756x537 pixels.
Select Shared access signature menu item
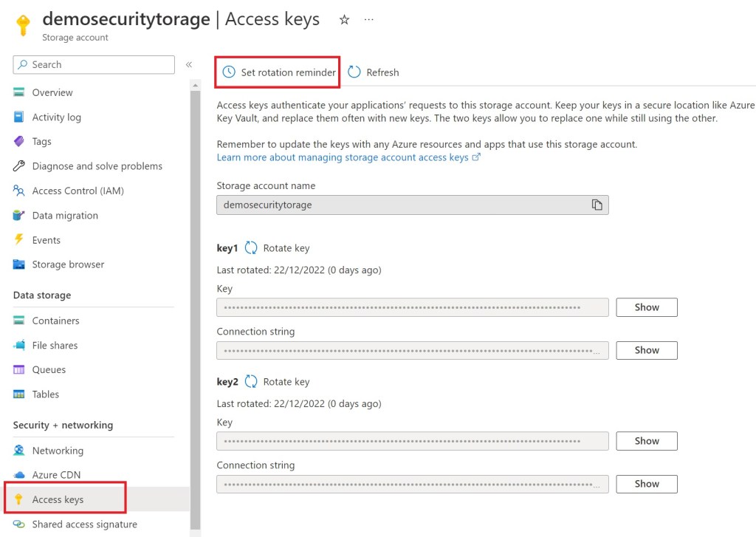click(x=84, y=524)
